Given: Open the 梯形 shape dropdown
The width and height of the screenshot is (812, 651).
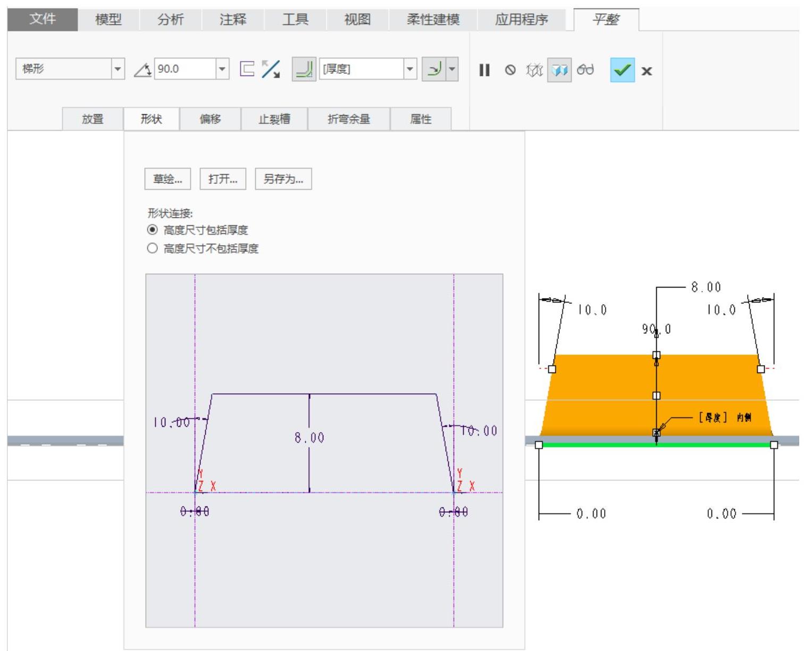Looking at the screenshot, I should click(x=118, y=69).
